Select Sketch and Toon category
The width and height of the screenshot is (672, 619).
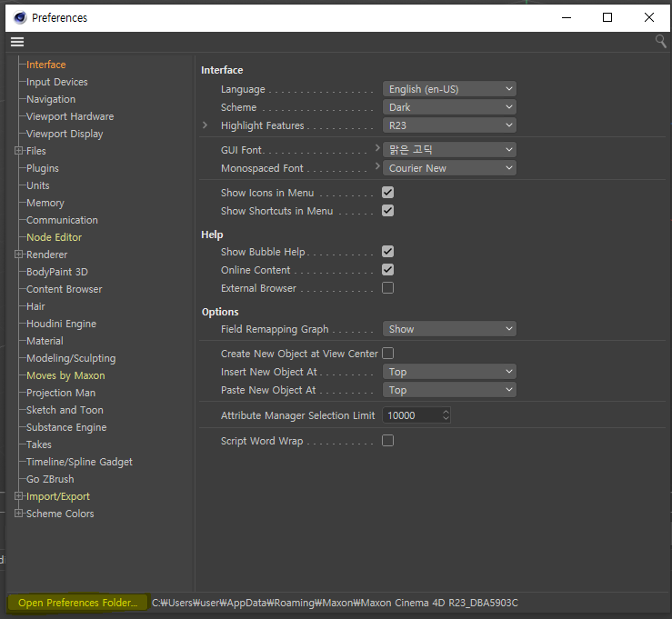point(65,410)
